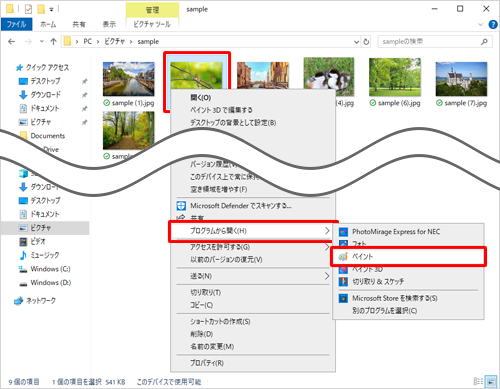This screenshot has width=500, height=389.
Task: Switch to the 共有 ribbon tab
Action: [79, 24]
